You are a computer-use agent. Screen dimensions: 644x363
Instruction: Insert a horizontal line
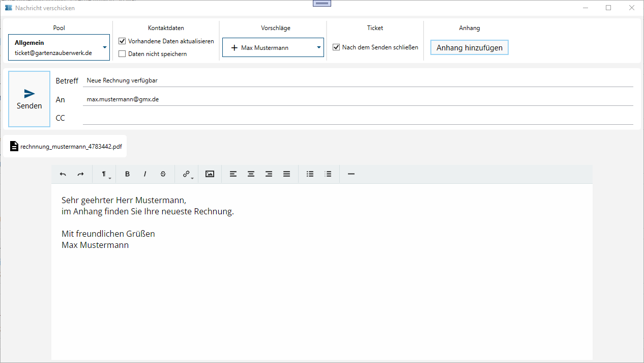point(351,174)
